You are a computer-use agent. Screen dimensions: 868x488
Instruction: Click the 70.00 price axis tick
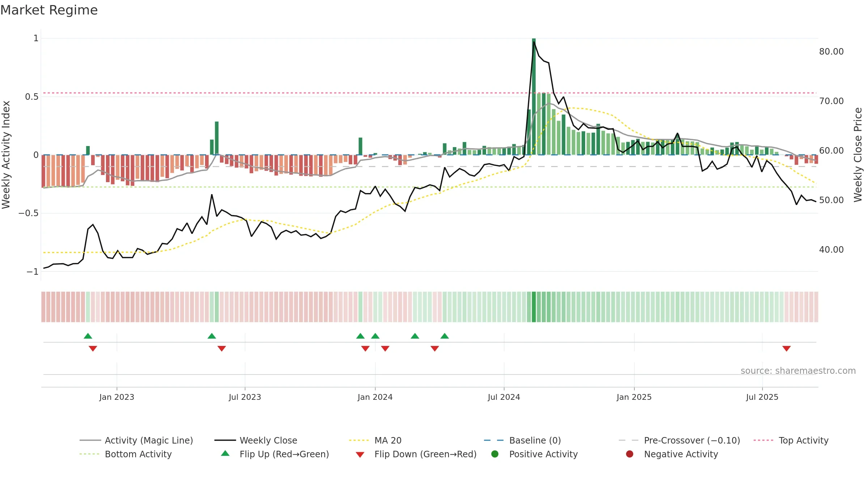(831, 101)
